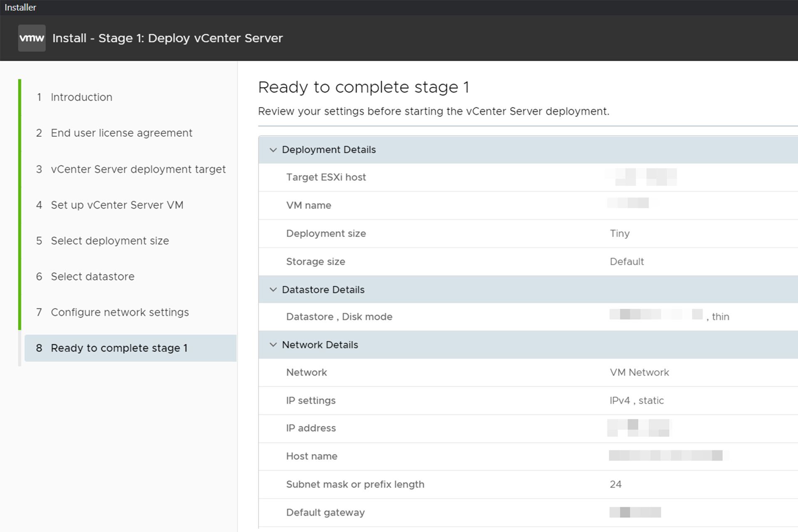
Task: Open step 4 Set up vCenter Server VM
Action: tap(110, 205)
